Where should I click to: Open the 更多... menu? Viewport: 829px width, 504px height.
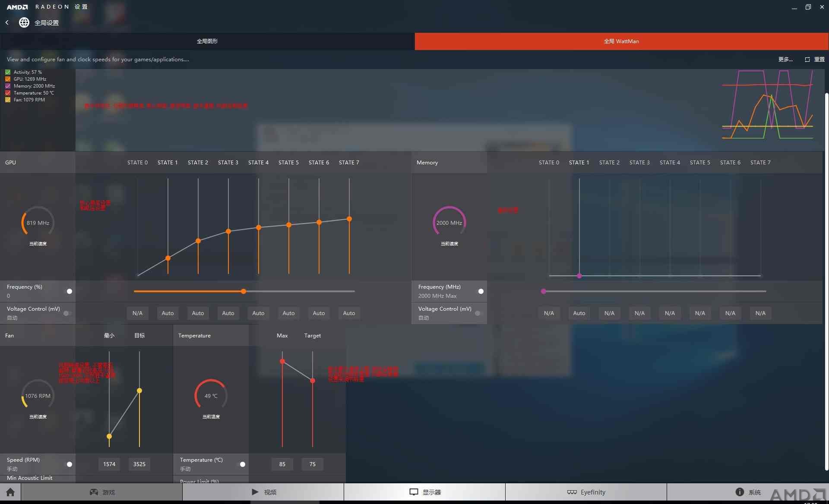[x=785, y=60]
